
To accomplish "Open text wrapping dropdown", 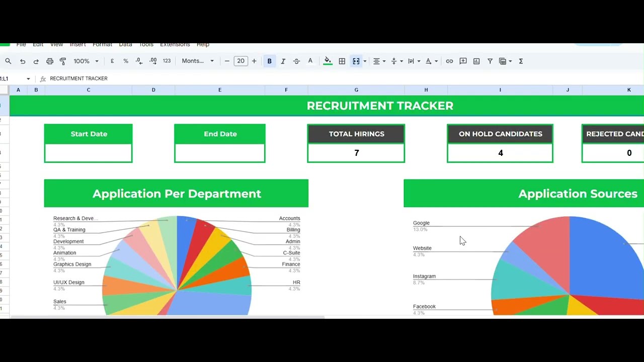I will [414, 61].
